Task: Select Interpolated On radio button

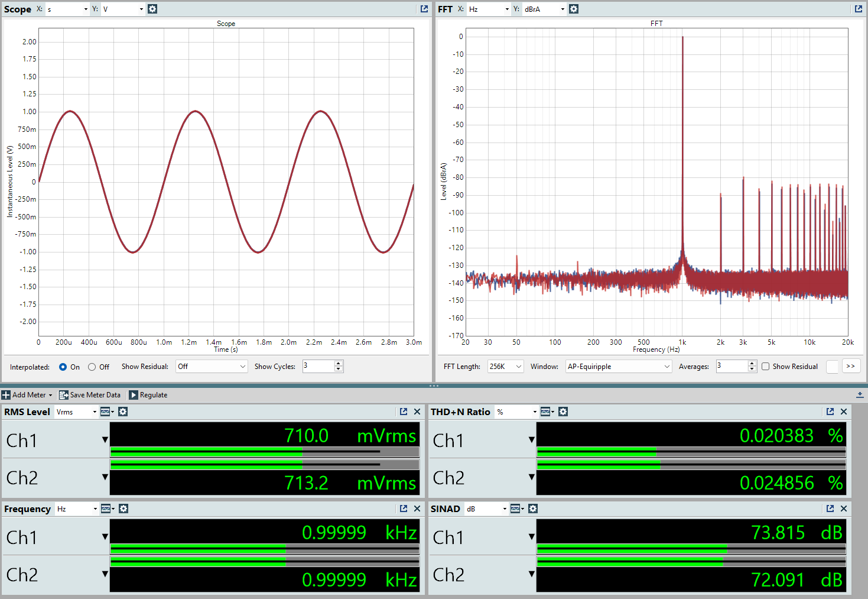Action: [63, 367]
